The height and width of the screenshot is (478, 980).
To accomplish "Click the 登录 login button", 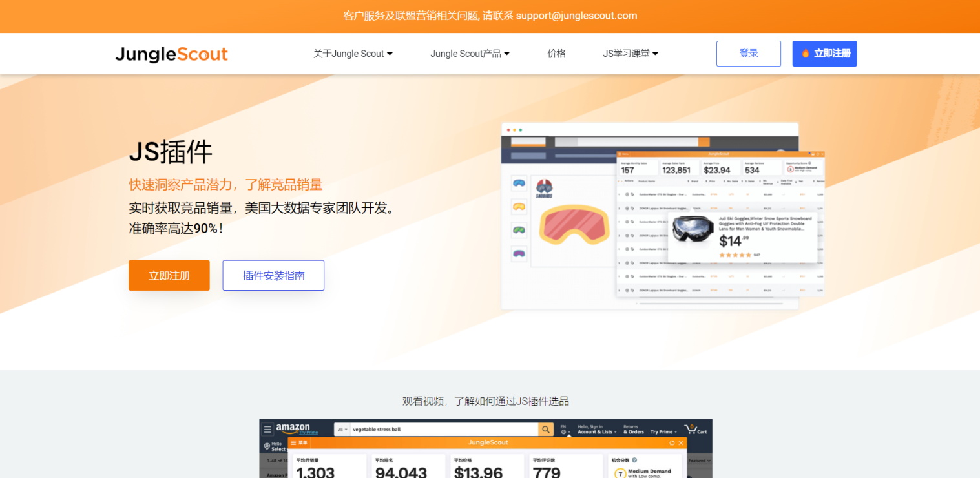I will [748, 54].
